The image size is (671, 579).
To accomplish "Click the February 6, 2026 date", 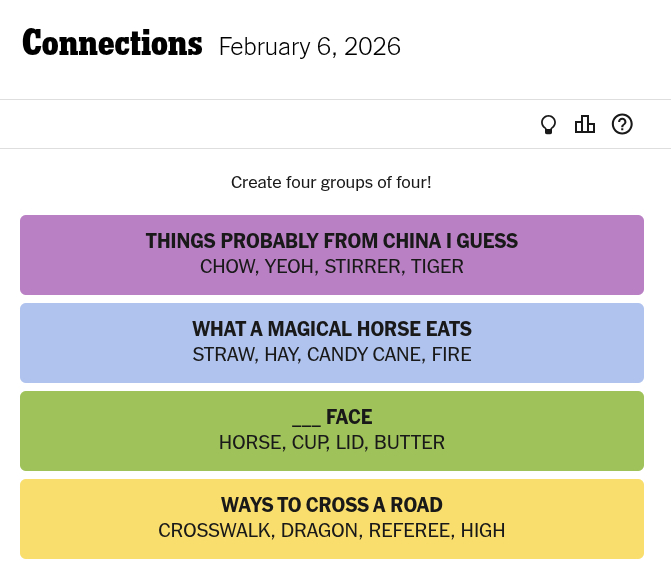I will (309, 47).
